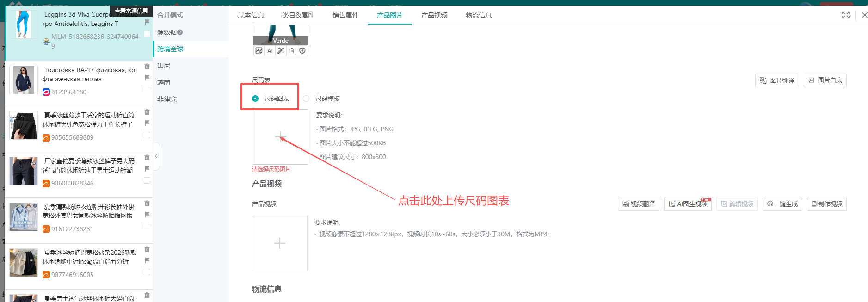Open the navy fleece jacket product thumbnail

coord(24,80)
